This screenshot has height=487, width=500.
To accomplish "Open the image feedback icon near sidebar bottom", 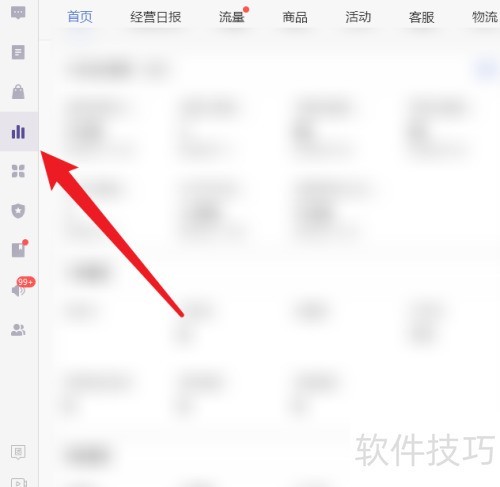I will [x=18, y=452].
